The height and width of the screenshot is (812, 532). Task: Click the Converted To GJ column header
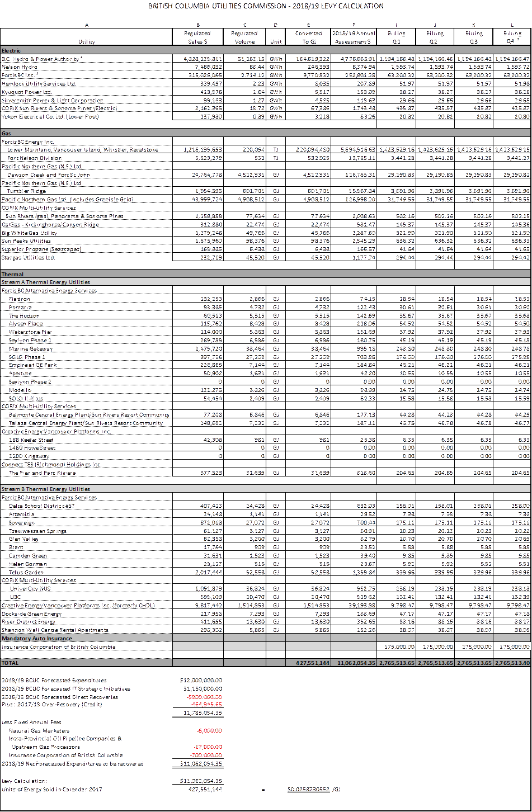click(x=308, y=37)
